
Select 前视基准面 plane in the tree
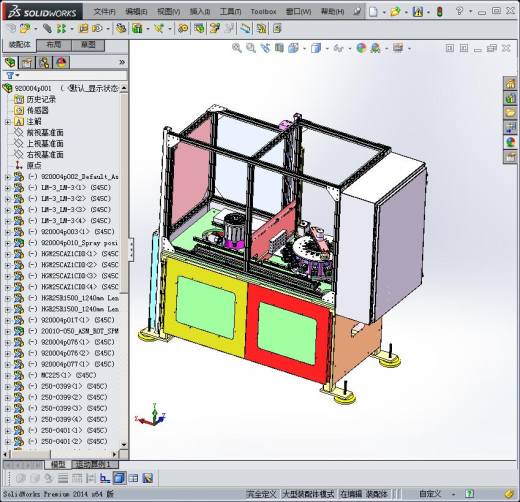(x=45, y=133)
